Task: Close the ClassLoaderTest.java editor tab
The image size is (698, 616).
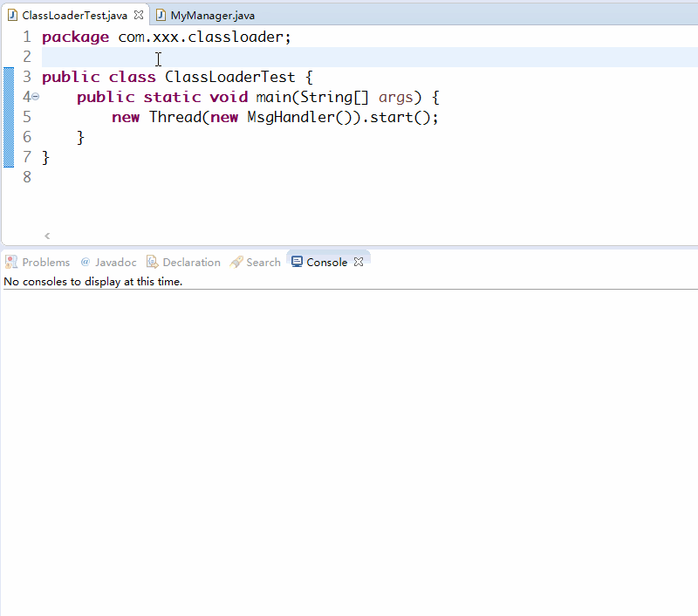Action: click(139, 15)
